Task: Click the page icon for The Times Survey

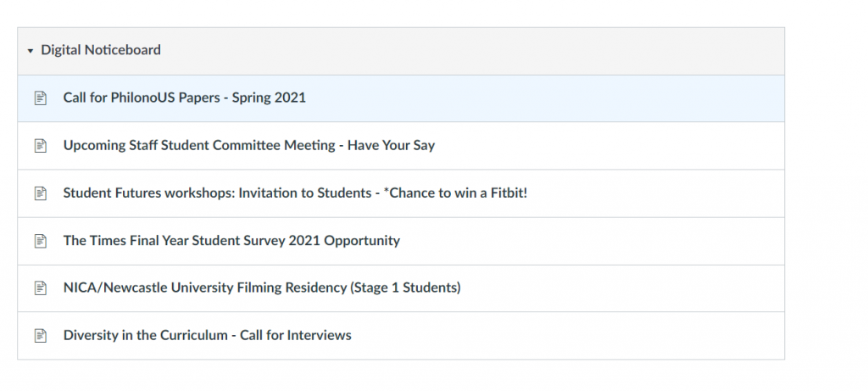Action: [x=40, y=241]
